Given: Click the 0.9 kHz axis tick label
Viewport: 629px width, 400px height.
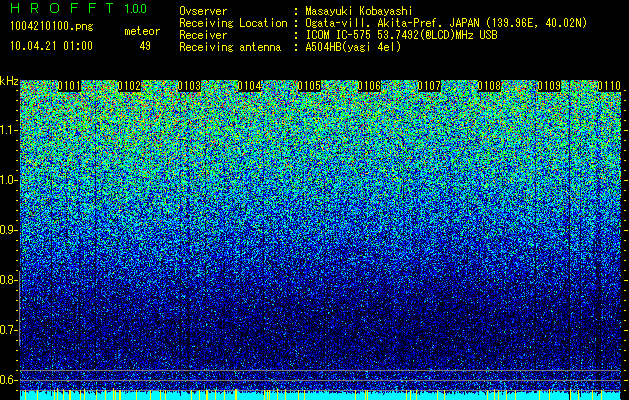Looking at the screenshot, I should click(x=8, y=230).
